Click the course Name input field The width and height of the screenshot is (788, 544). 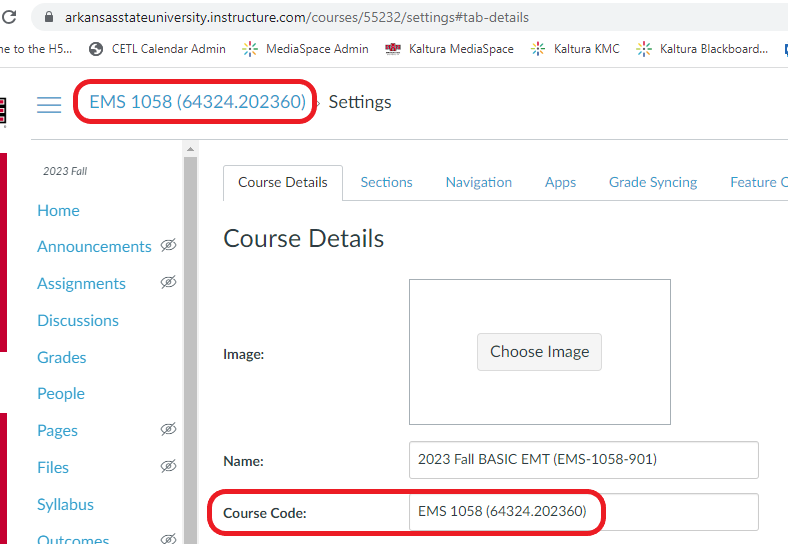[583, 460]
